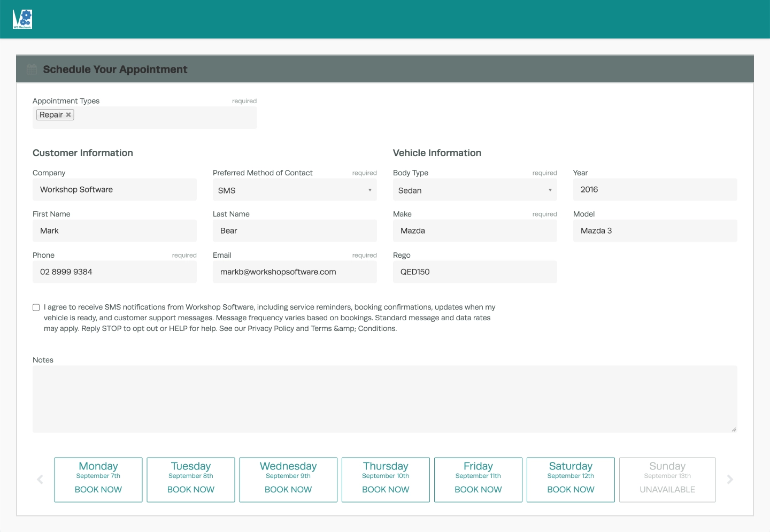Book Thursday September 10th appointment
Image resolution: width=770 pixels, height=532 pixels.
pyautogui.click(x=386, y=480)
